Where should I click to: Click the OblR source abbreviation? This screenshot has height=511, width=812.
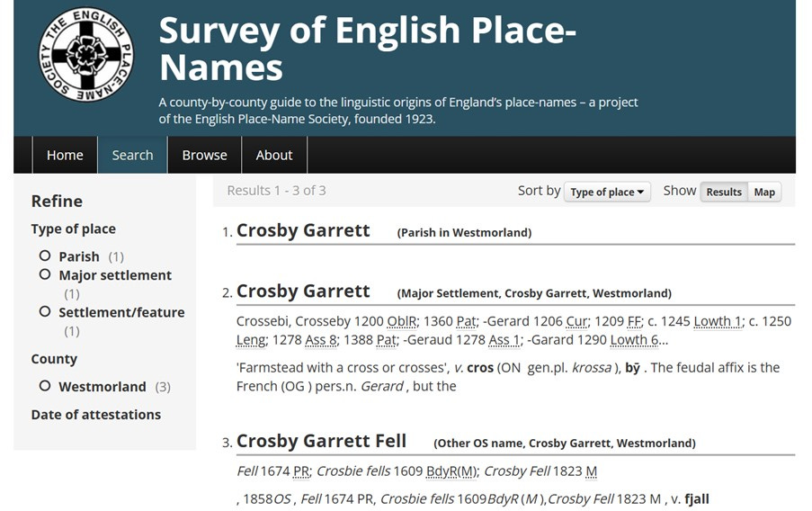[401, 321]
